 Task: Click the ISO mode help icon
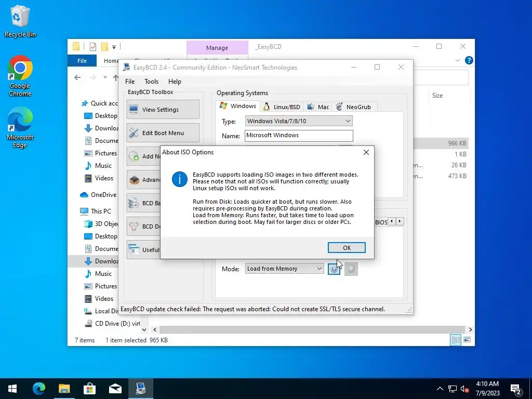(334, 269)
